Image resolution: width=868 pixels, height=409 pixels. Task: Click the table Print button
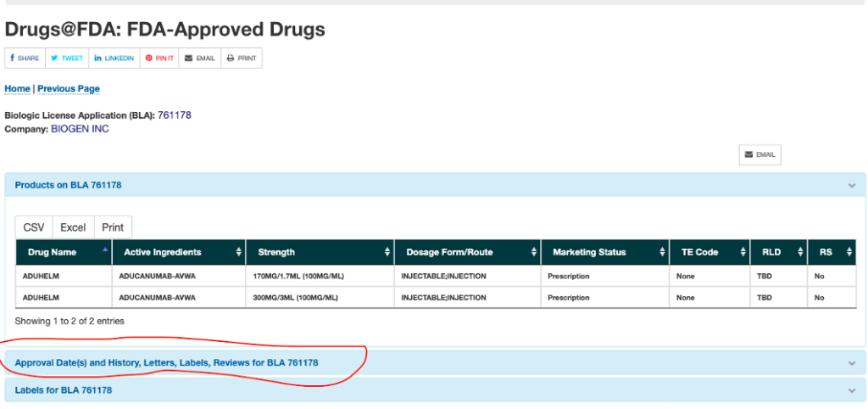pos(113,227)
